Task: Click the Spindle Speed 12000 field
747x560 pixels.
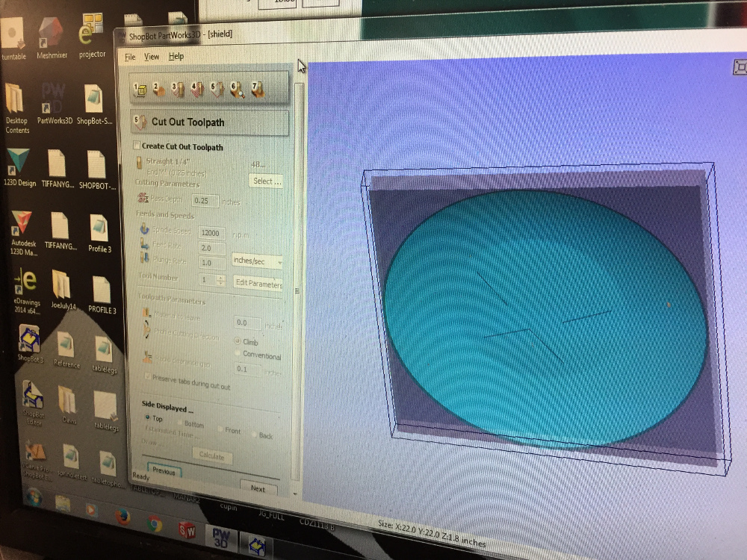Action: coord(211,233)
